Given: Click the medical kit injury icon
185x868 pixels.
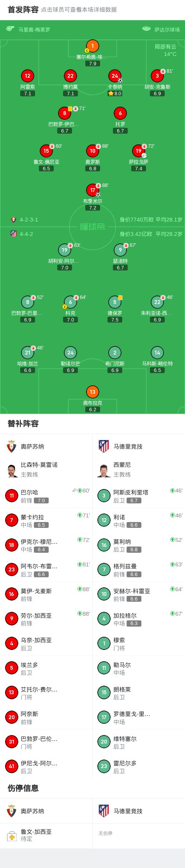Looking at the screenshot, I should [x=12, y=835].
